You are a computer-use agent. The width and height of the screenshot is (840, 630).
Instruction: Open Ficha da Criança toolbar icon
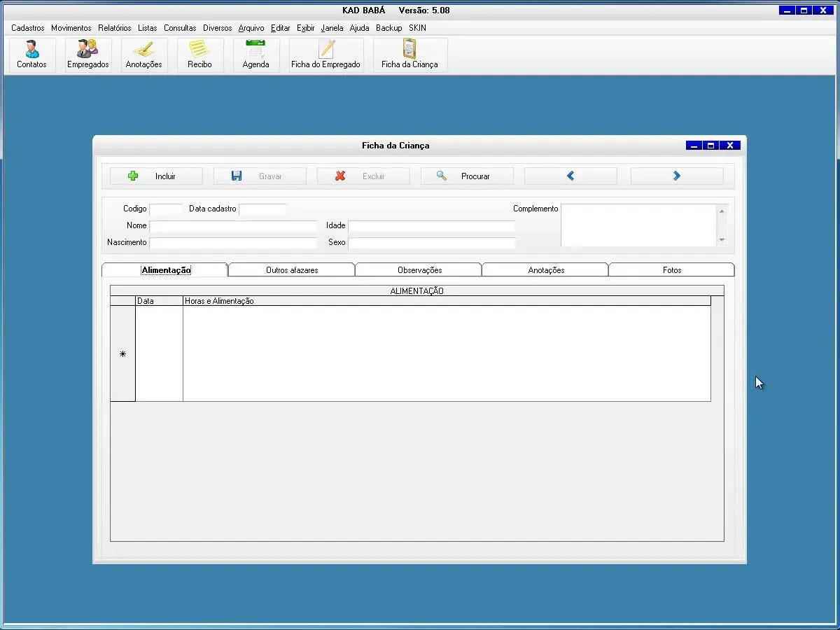409,55
